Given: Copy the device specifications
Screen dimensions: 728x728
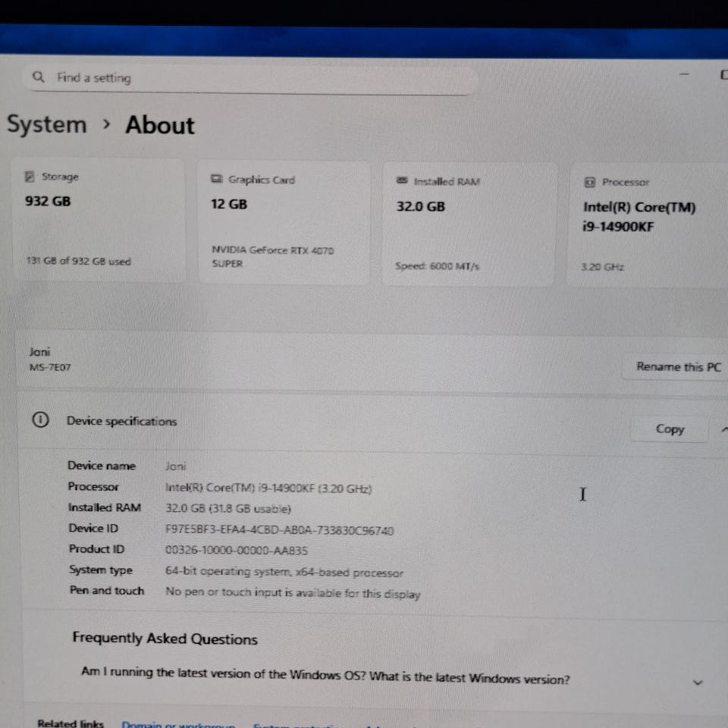Looking at the screenshot, I should (x=670, y=429).
